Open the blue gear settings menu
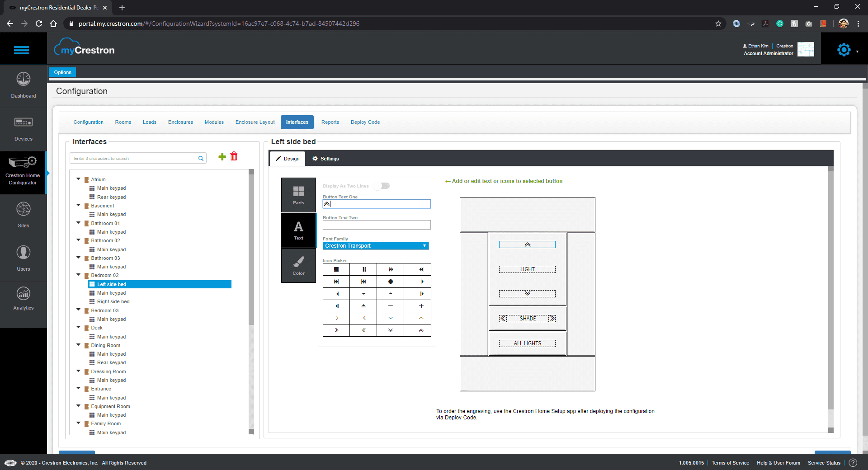The width and height of the screenshot is (868, 470). click(x=844, y=50)
